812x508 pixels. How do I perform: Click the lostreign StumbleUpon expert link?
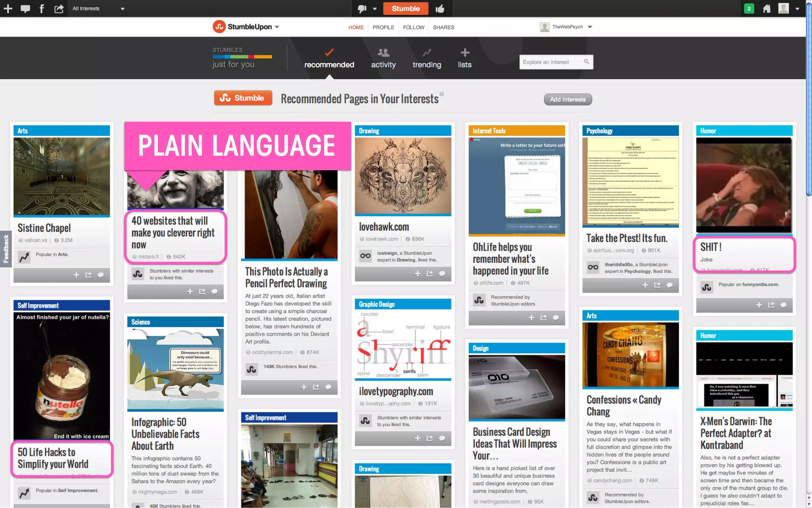point(387,253)
